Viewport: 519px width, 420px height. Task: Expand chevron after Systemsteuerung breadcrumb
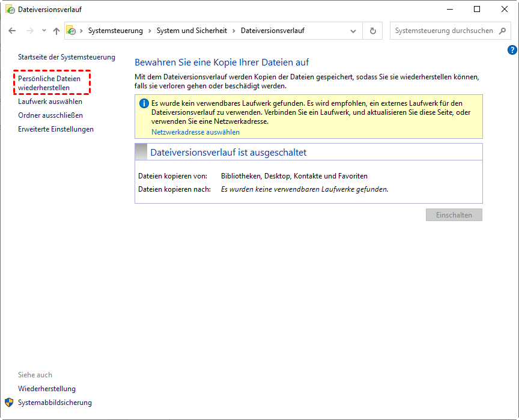click(x=150, y=31)
